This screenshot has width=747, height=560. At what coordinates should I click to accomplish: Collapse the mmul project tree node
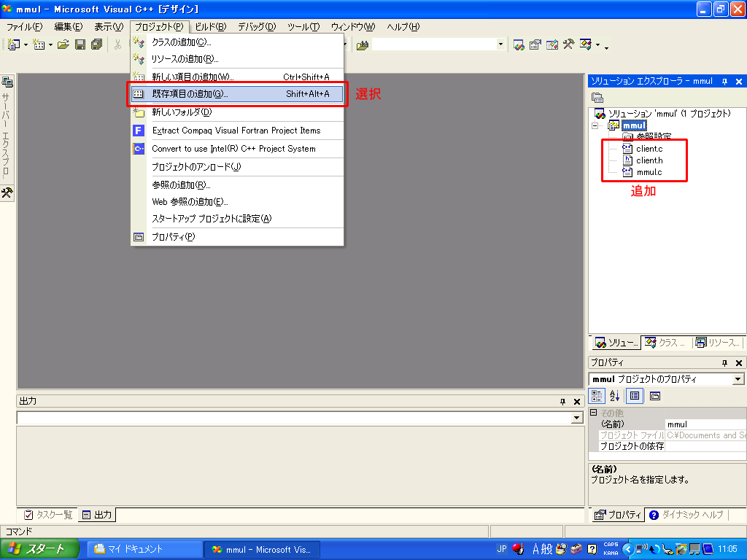(x=595, y=125)
